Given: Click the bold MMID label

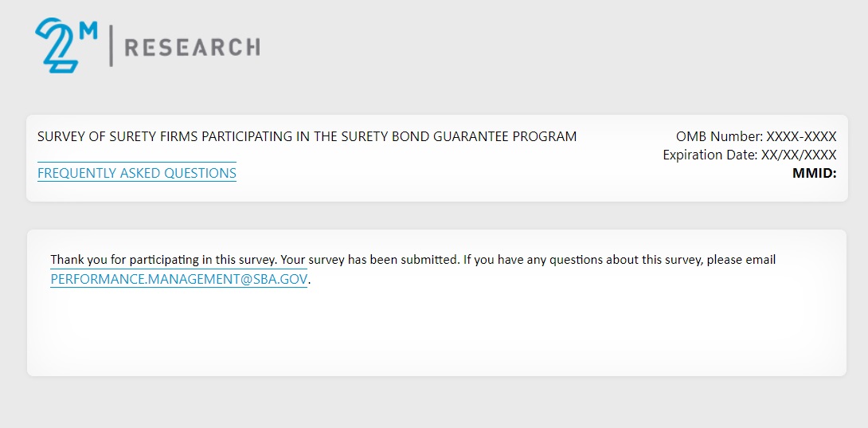Looking at the screenshot, I should click(814, 172).
